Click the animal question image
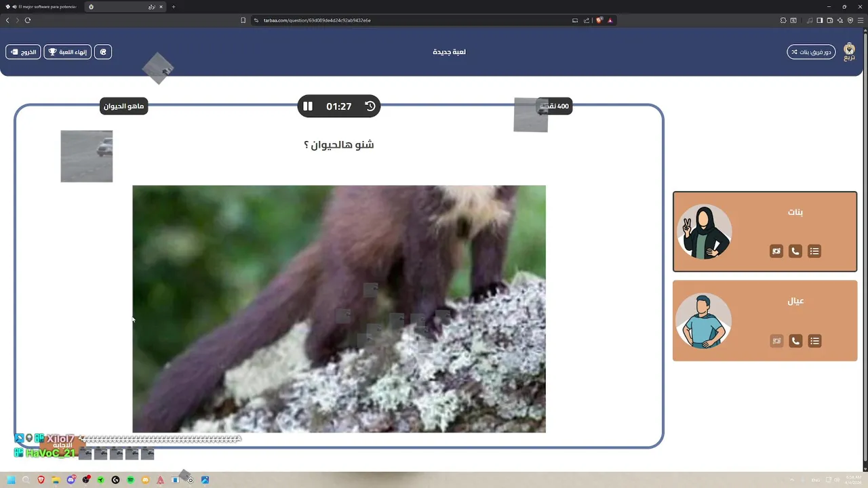This screenshot has height=488, width=868. point(339,309)
